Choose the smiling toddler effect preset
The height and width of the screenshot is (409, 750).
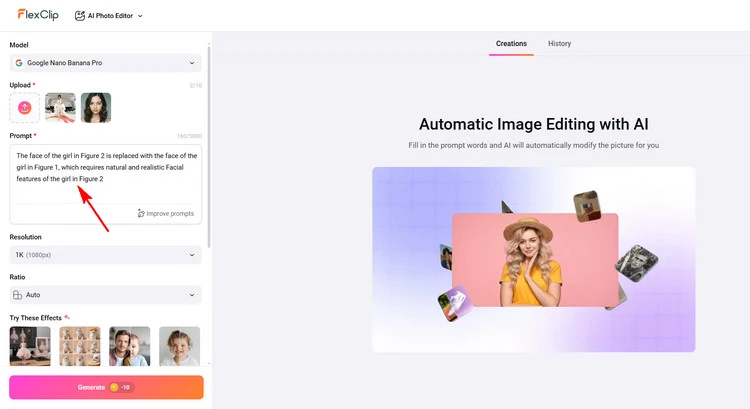(x=179, y=345)
